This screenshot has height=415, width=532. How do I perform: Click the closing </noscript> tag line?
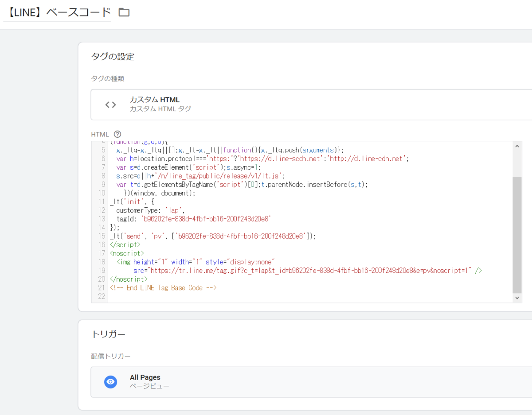[129, 279]
